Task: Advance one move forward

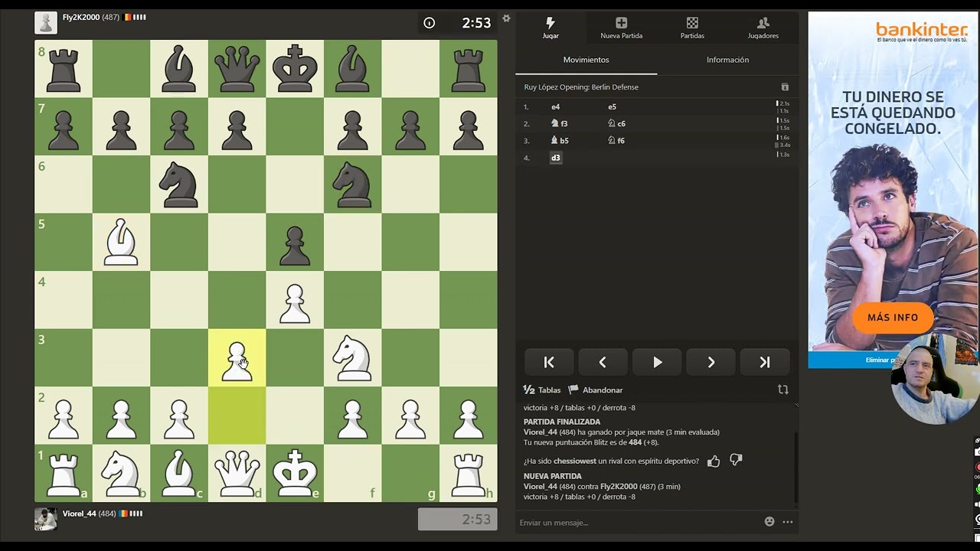Action: pyautogui.click(x=711, y=362)
